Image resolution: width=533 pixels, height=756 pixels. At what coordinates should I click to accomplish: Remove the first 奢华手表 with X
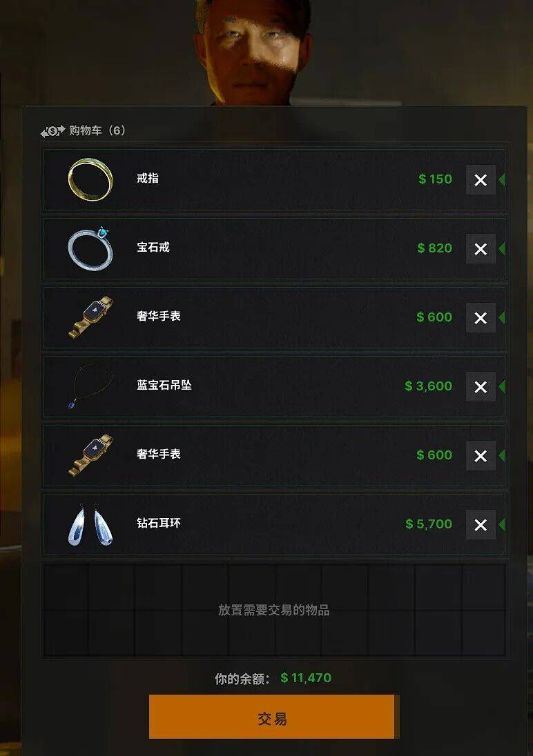point(481,318)
